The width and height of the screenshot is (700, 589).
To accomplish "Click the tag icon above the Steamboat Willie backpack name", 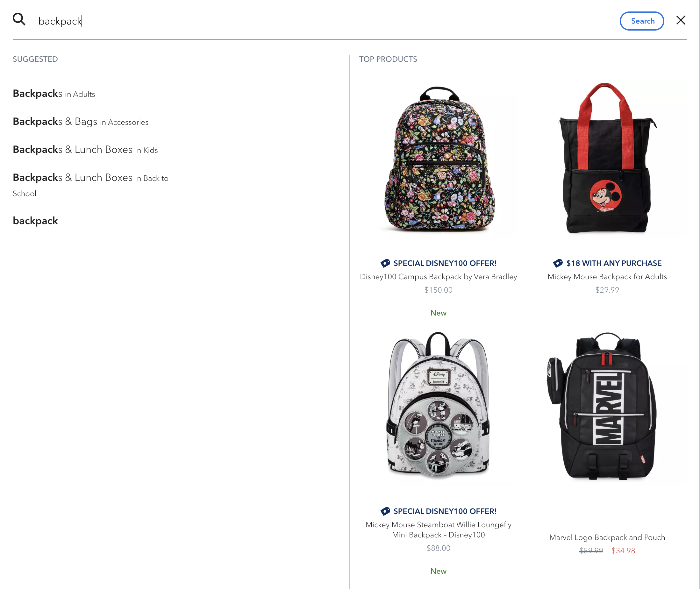I will [386, 511].
